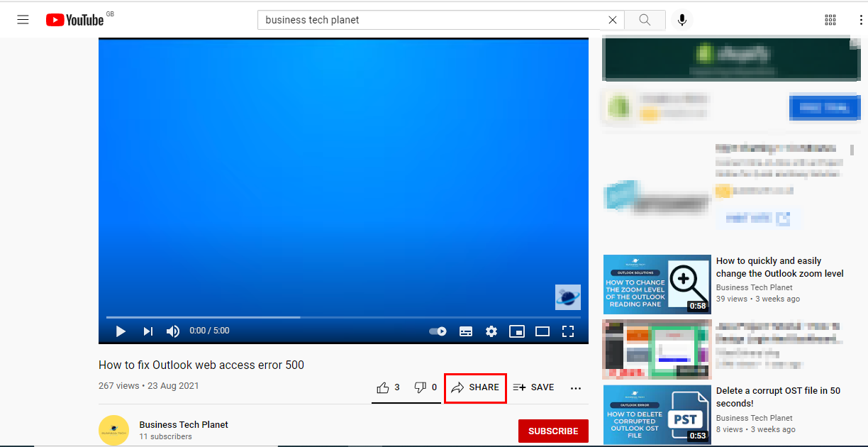
Task: Go to YouTube home via logo
Action: pos(75,20)
